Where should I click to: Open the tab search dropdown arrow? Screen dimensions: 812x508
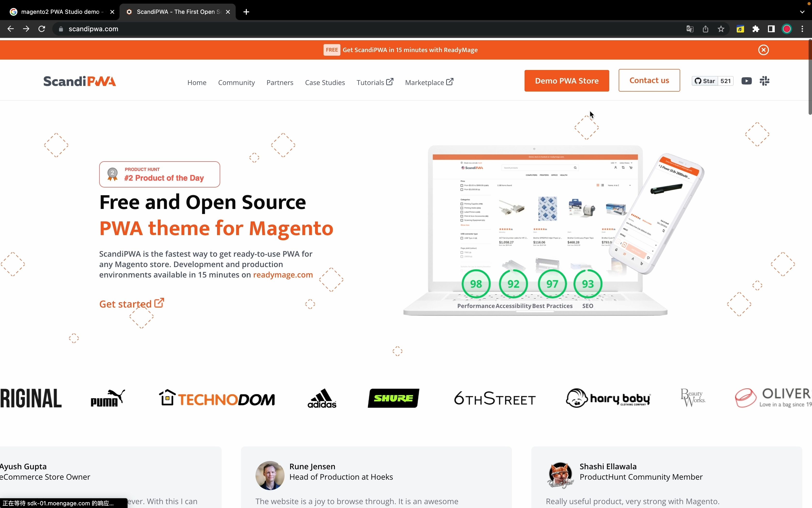pos(802,12)
